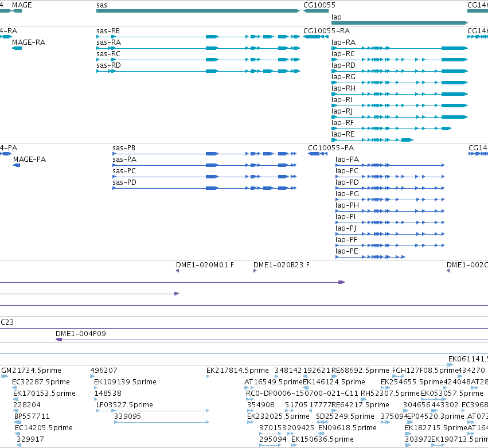Click protein lap-PG
The width and height of the screenshot is (488, 448).
click(x=390, y=200)
